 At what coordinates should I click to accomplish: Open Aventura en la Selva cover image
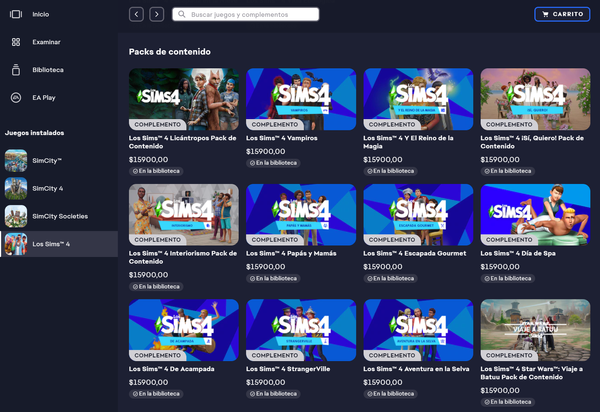tap(418, 330)
